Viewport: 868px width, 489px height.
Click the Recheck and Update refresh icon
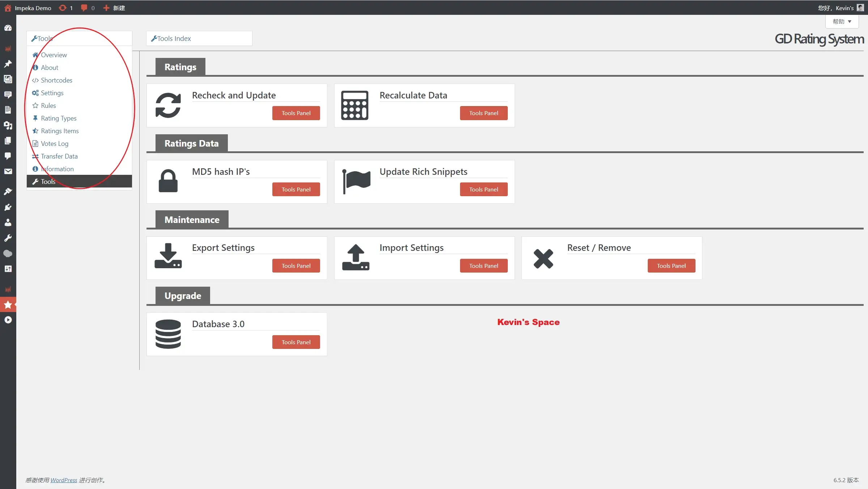[x=168, y=105]
